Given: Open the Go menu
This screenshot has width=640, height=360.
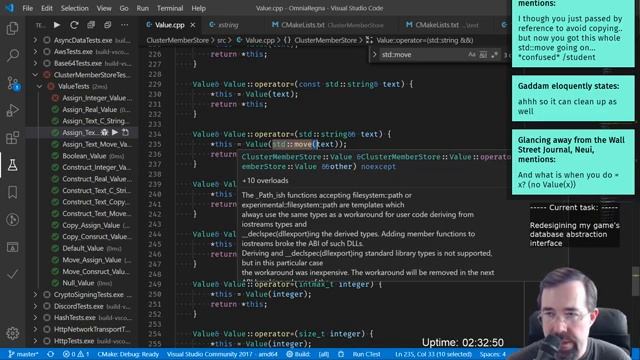Looking at the screenshot, I should (124, 8).
